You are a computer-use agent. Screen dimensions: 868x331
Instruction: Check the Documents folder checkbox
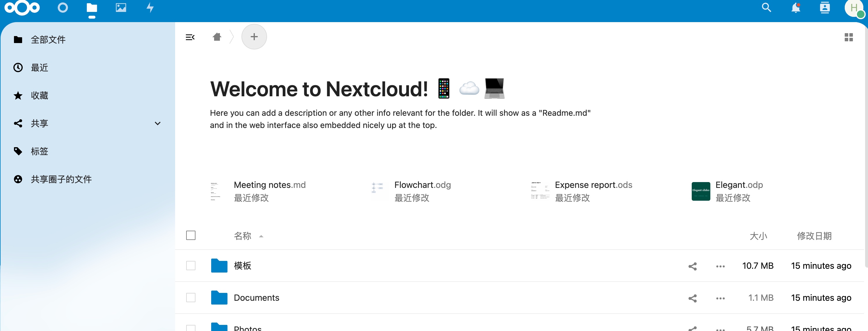(191, 298)
